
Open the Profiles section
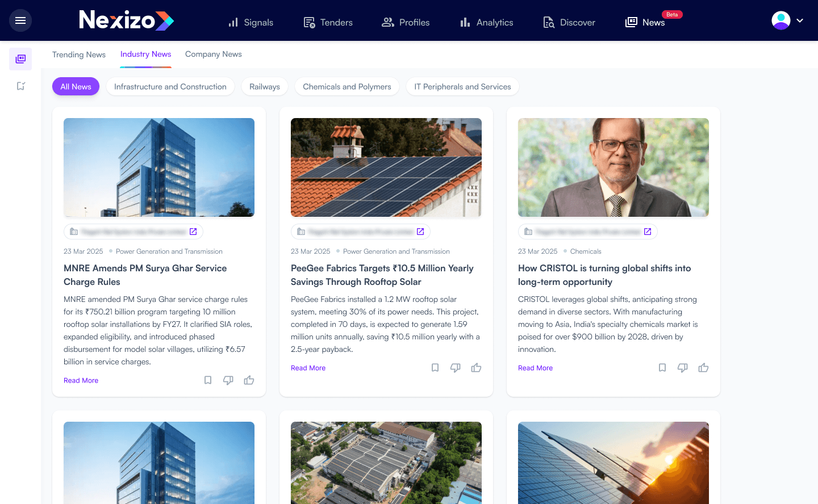coord(406,22)
